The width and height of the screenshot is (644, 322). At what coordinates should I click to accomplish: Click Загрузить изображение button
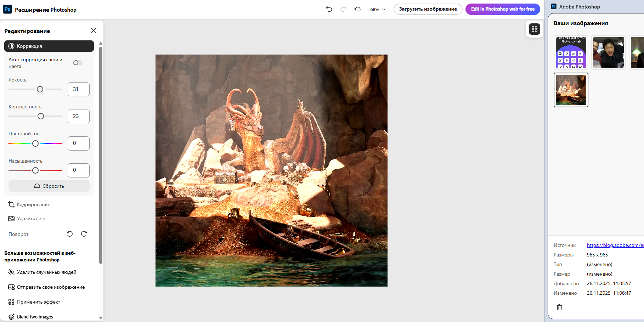pyautogui.click(x=428, y=9)
